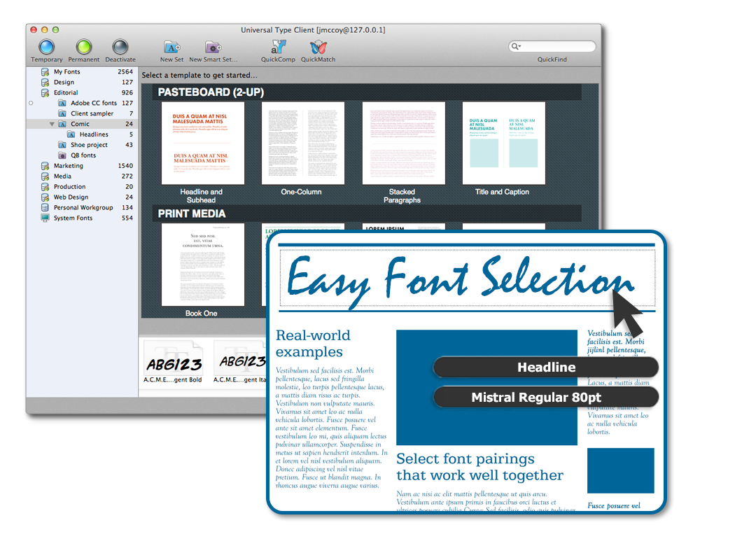Select the System Fonts monitor icon
Screen dimensions: 735x560
coord(45,218)
